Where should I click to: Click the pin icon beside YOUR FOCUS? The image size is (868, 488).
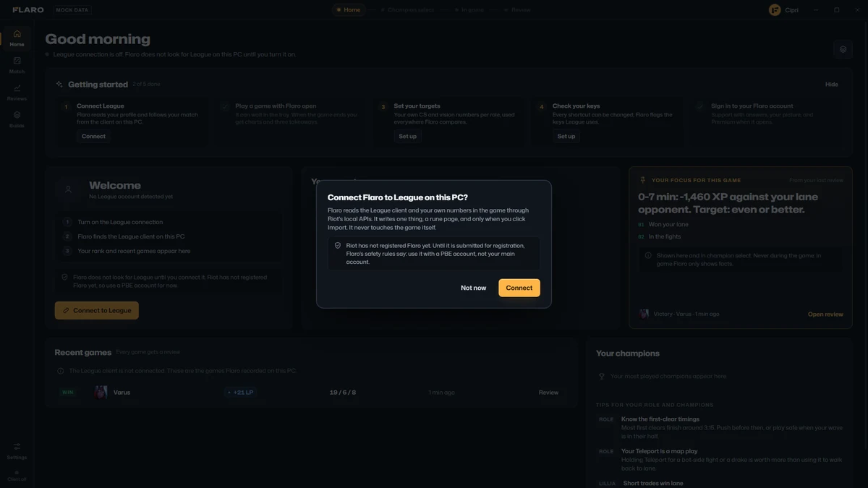pos(642,180)
